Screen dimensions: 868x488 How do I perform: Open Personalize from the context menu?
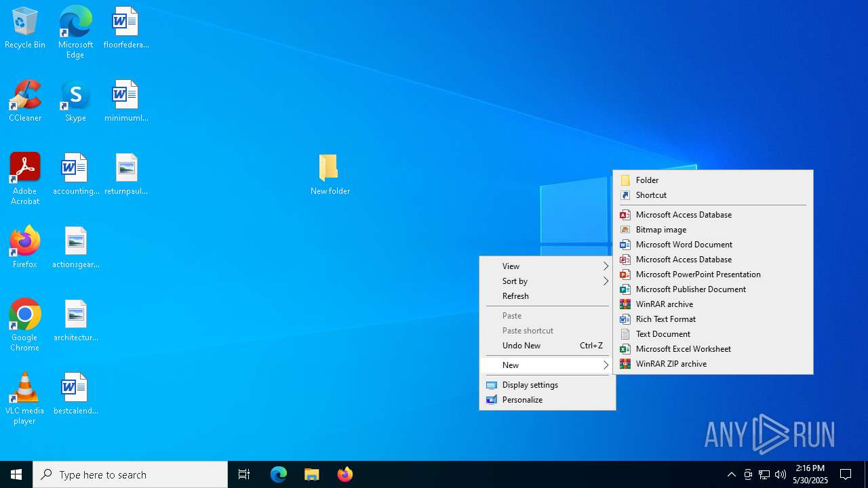[548, 400]
